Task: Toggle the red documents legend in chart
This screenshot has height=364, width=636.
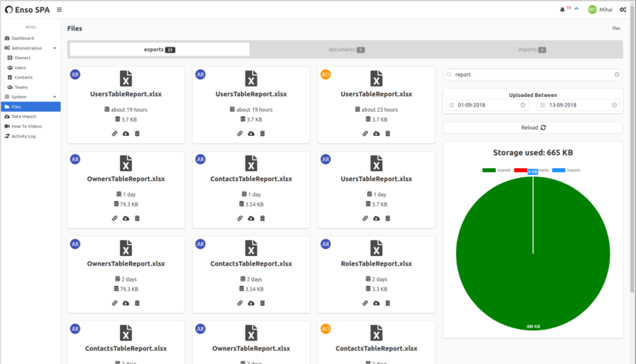Action: click(x=532, y=170)
